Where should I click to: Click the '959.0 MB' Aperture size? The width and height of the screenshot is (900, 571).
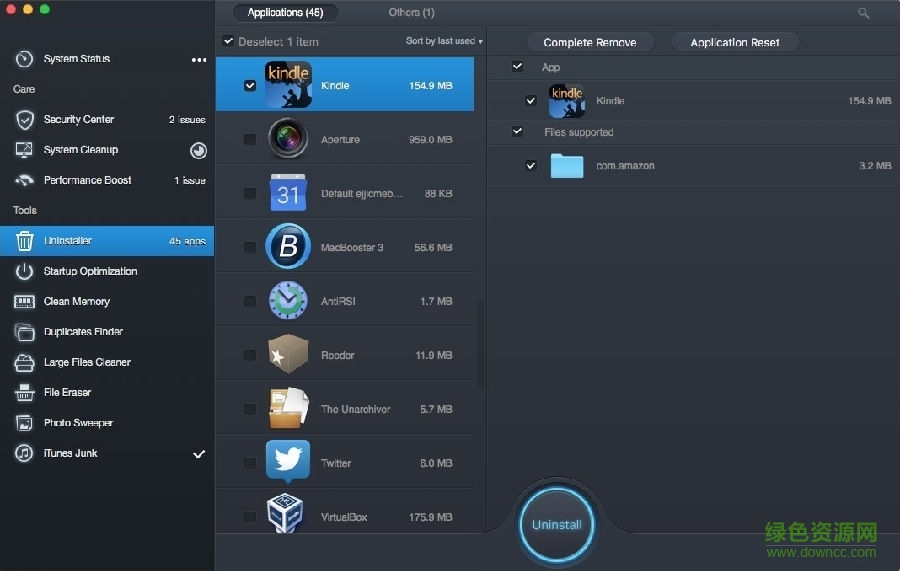[x=430, y=139]
